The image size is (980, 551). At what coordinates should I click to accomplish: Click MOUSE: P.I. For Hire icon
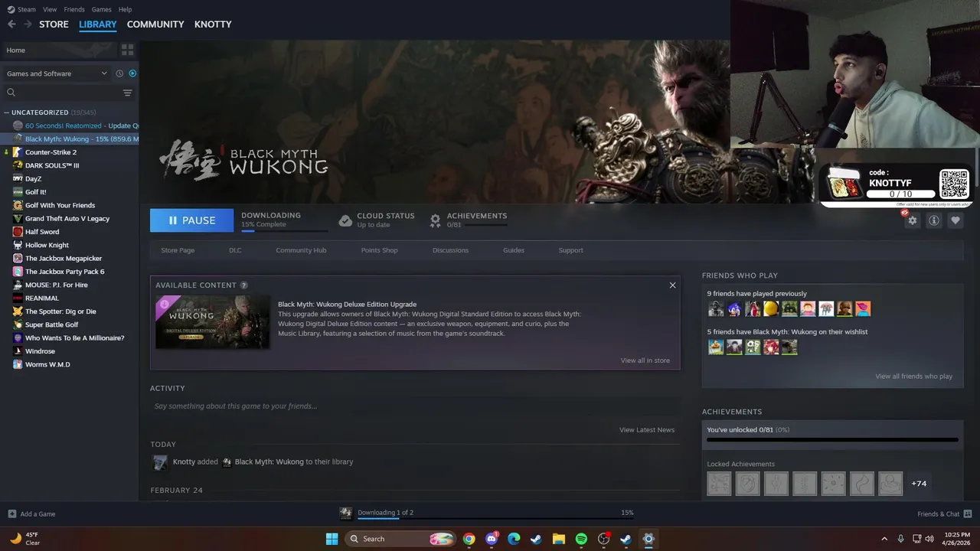click(18, 285)
